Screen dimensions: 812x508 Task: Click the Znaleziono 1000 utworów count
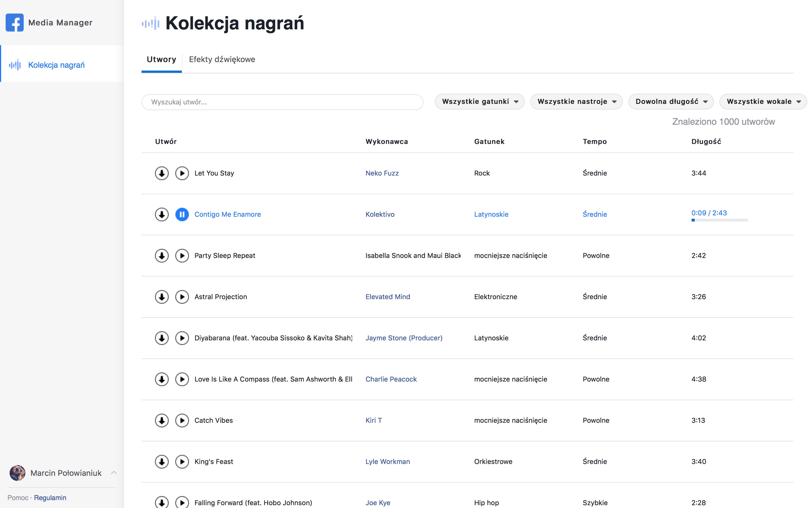tap(723, 122)
